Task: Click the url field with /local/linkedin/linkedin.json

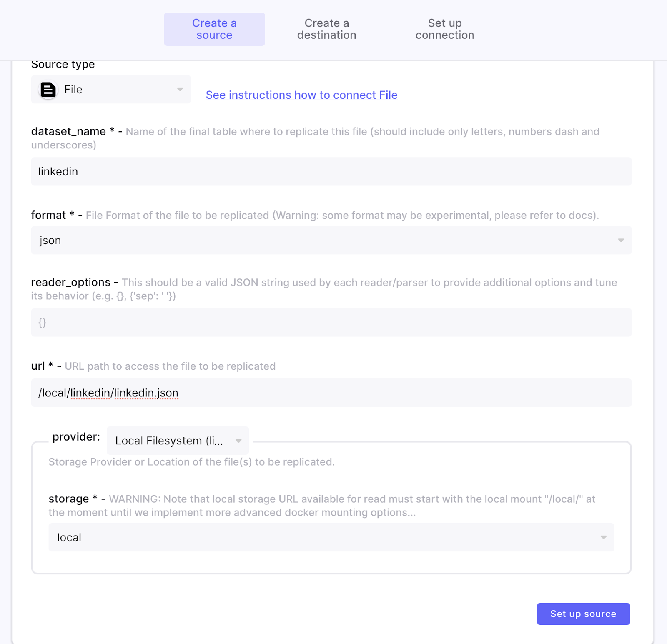Action: point(331,393)
